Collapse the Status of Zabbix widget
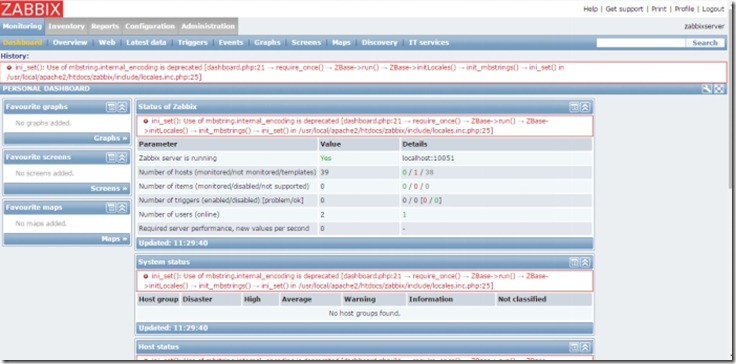This screenshot has height=364, width=736. click(585, 107)
